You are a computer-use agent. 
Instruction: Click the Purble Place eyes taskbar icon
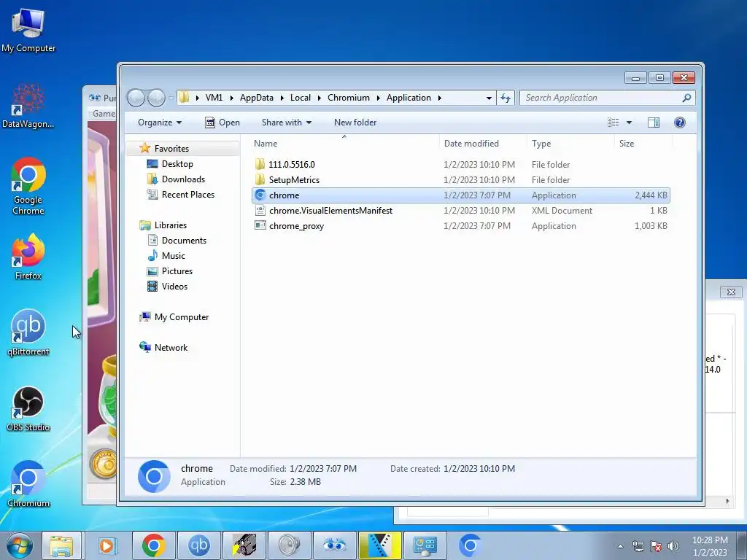pos(334,545)
